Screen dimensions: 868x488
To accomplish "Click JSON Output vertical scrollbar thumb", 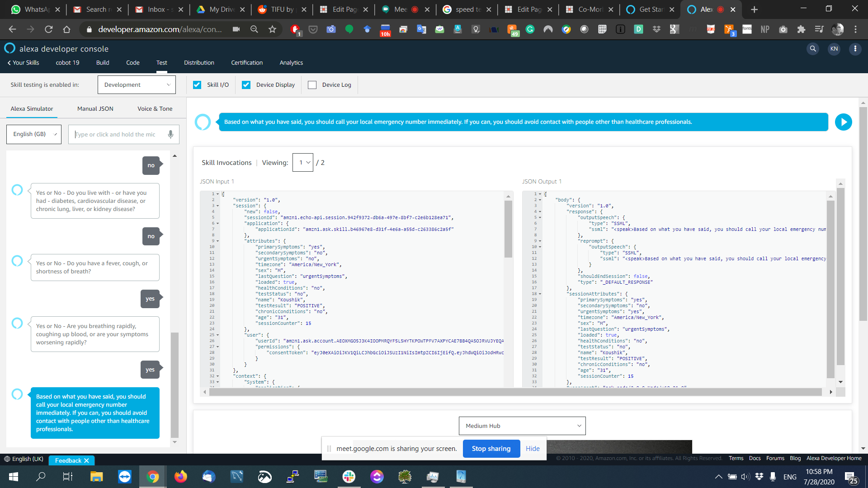I will pyautogui.click(x=830, y=289).
